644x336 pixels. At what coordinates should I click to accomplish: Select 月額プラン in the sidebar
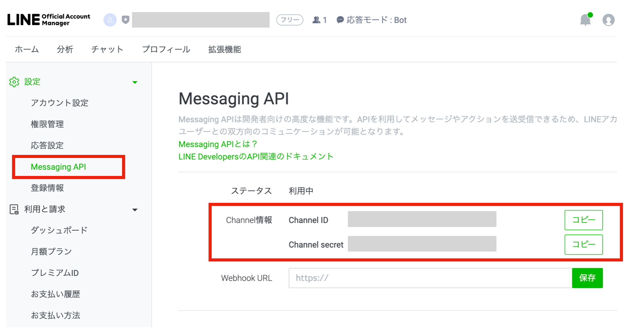click(x=51, y=251)
